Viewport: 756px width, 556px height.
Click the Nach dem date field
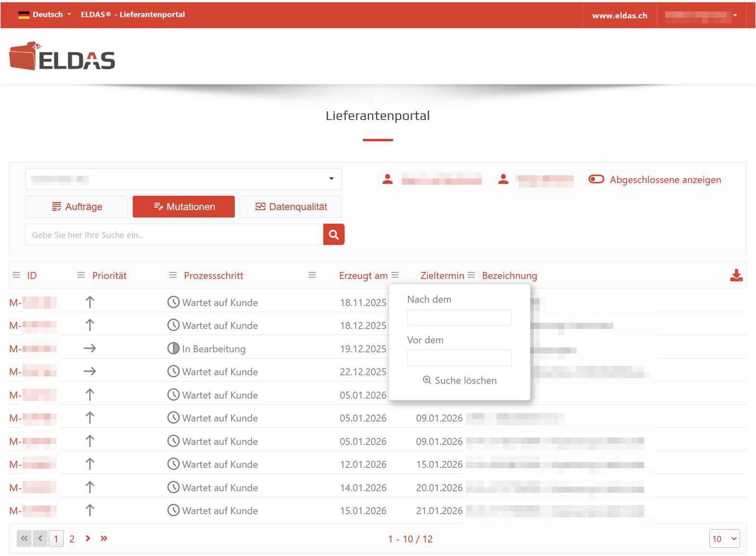(459, 318)
